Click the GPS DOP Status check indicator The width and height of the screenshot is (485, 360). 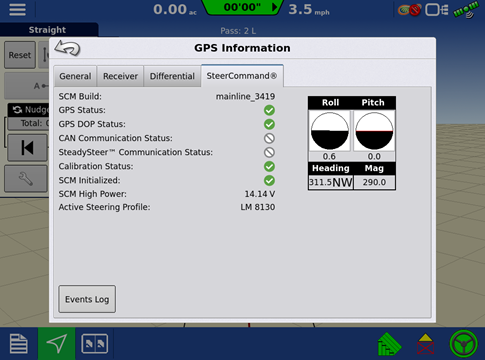269,124
